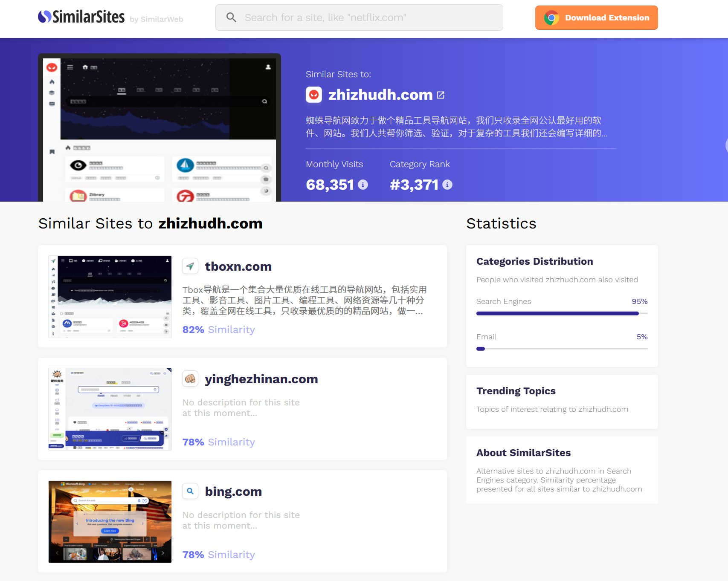Click the tboxn.com description text
The image size is (728, 581).
click(305, 300)
